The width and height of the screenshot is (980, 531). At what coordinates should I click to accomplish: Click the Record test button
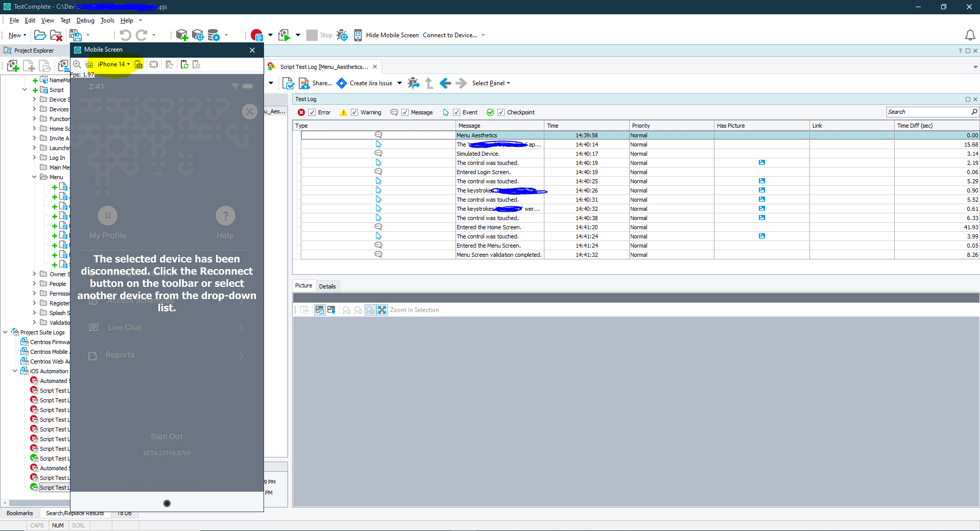[256, 35]
